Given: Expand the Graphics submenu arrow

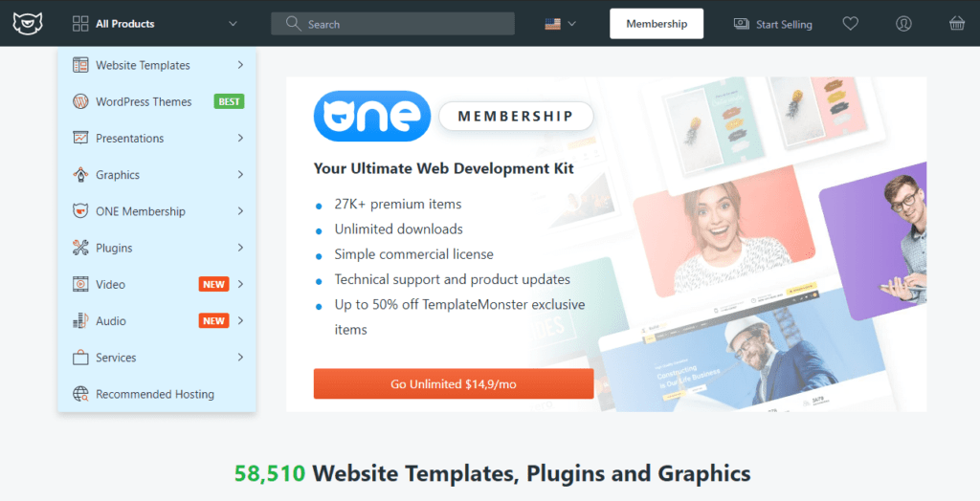Looking at the screenshot, I should coord(240,174).
